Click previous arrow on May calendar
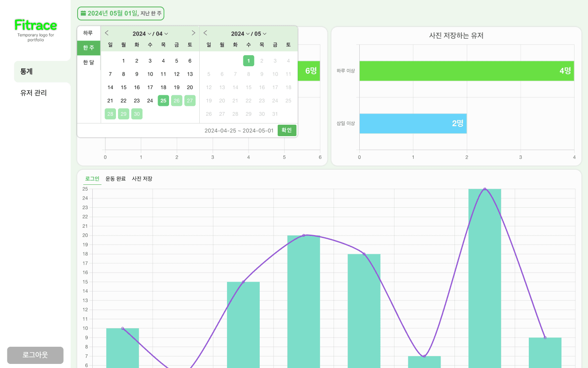This screenshot has width=588, height=368. pyautogui.click(x=205, y=33)
